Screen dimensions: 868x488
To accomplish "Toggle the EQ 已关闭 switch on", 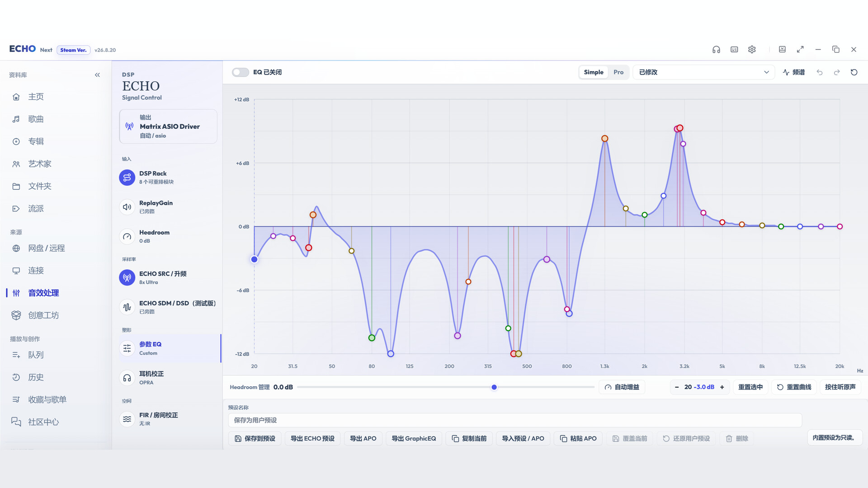I will pyautogui.click(x=240, y=72).
